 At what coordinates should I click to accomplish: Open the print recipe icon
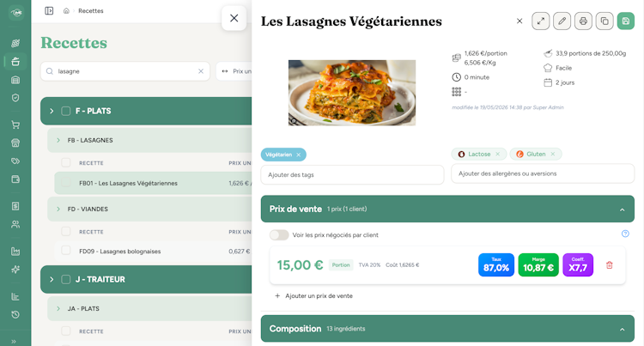(x=583, y=21)
